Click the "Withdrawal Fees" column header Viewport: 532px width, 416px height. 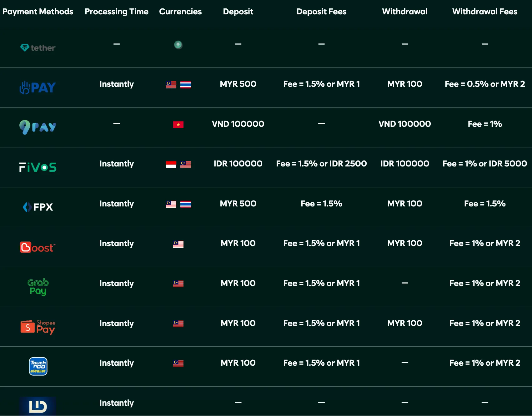(x=485, y=12)
